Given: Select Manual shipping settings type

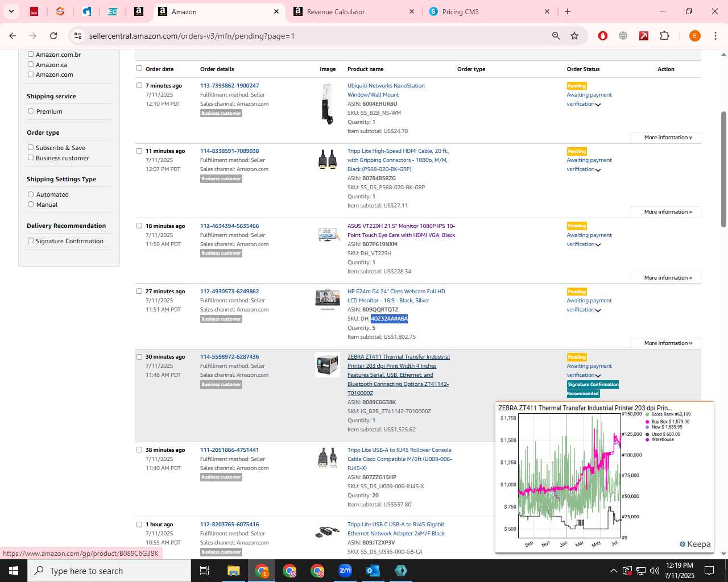Looking at the screenshot, I should point(31,204).
